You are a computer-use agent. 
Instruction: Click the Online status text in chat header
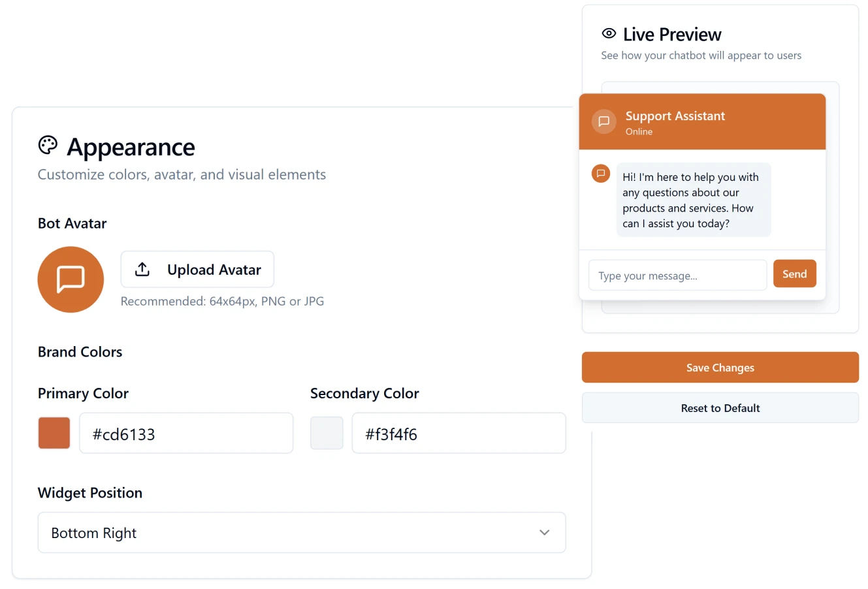coord(639,132)
